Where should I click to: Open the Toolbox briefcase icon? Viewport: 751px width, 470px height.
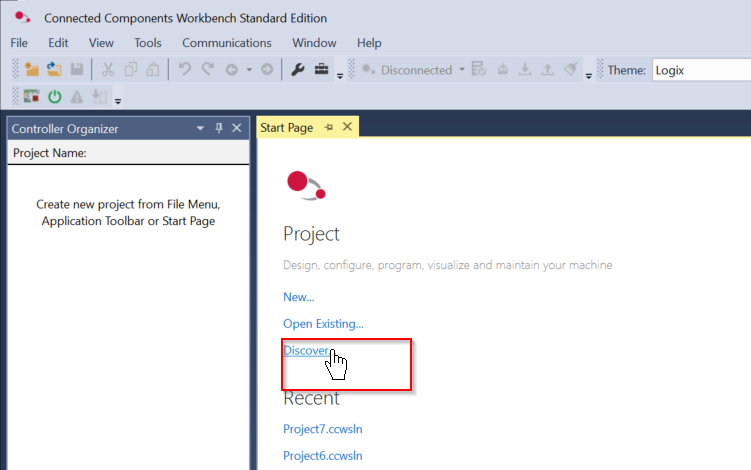321,69
